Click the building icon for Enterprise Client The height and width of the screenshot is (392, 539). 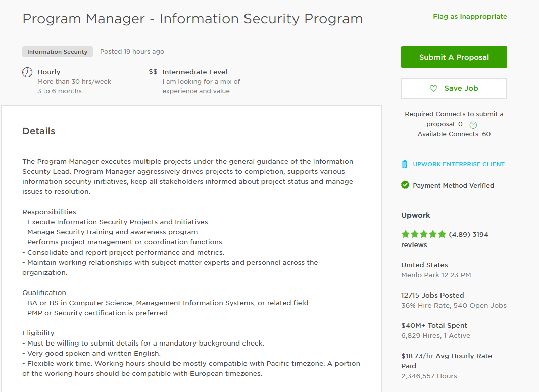pos(404,164)
